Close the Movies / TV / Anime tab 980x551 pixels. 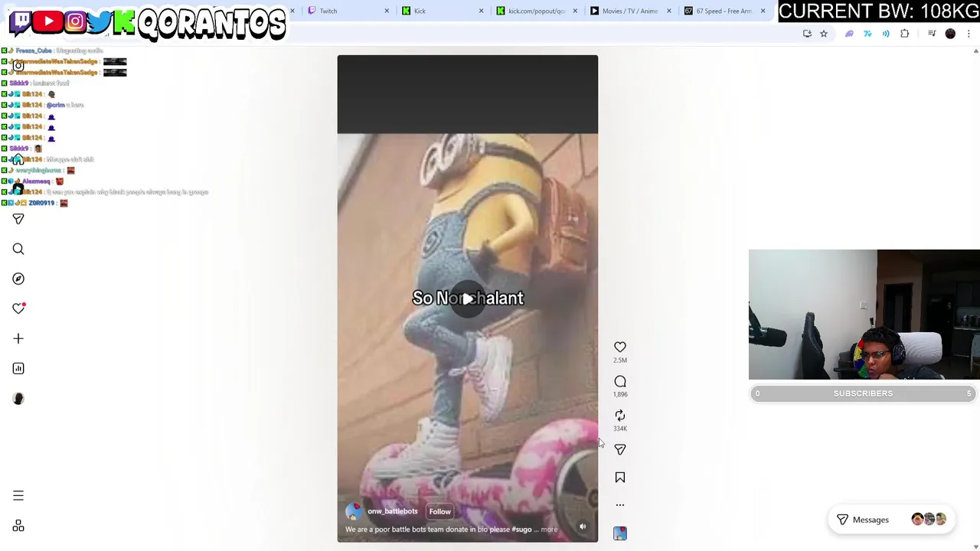tap(668, 11)
